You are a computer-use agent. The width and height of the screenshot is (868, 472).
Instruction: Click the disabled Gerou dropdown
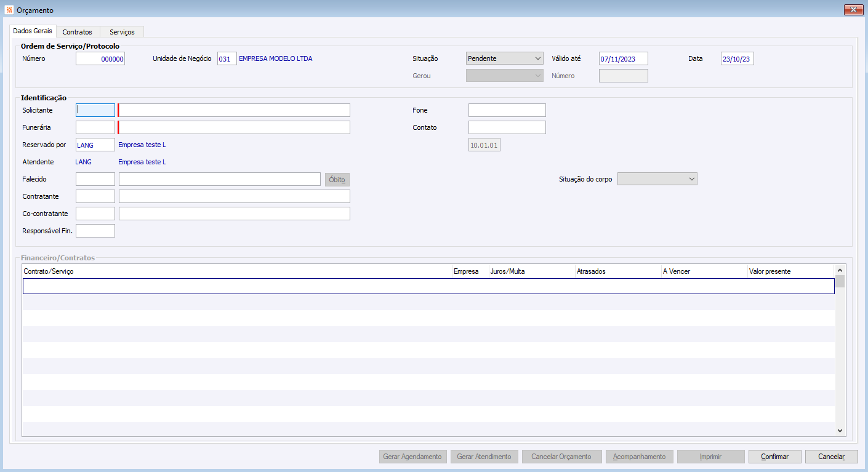[x=505, y=76]
